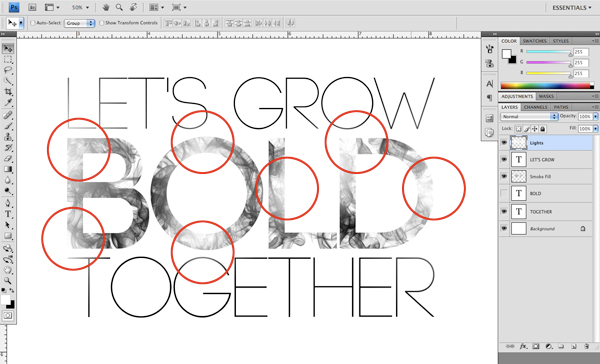This screenshot has height=364, width=600.
Task: Switch to the Styles tab
Action: (561, 41)
